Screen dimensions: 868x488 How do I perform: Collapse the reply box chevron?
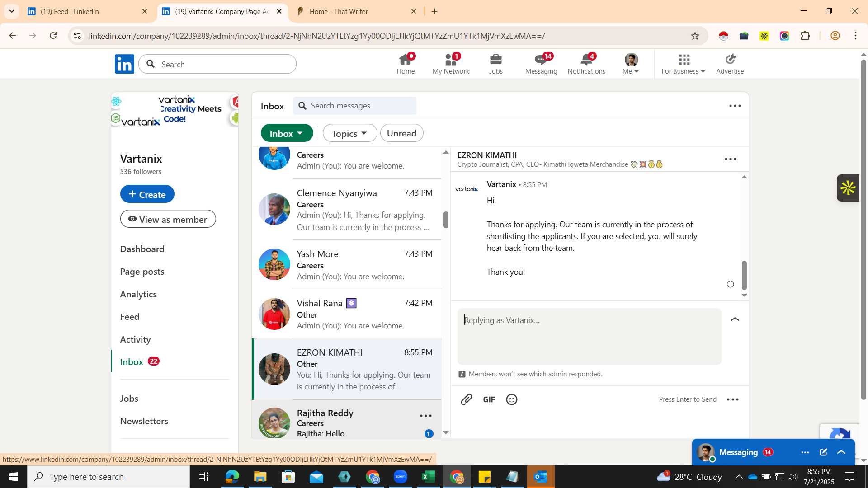(735, 319)
